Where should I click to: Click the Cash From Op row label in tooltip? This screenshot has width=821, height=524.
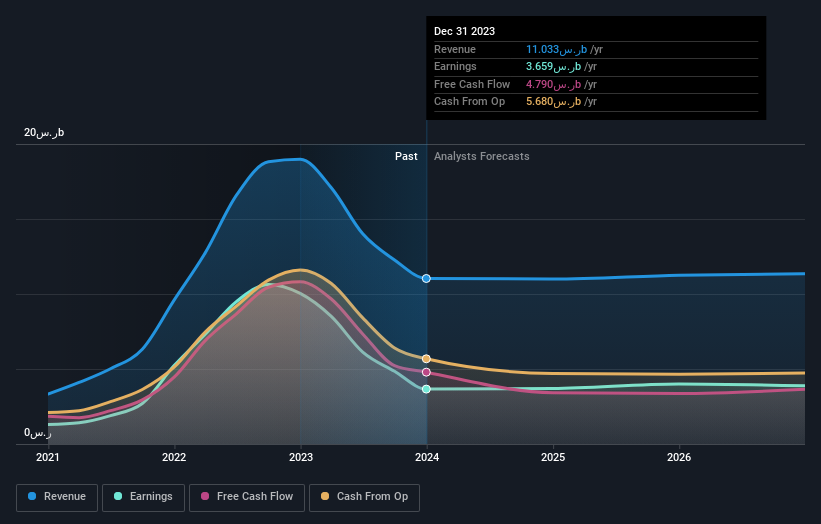coord(470,102)
